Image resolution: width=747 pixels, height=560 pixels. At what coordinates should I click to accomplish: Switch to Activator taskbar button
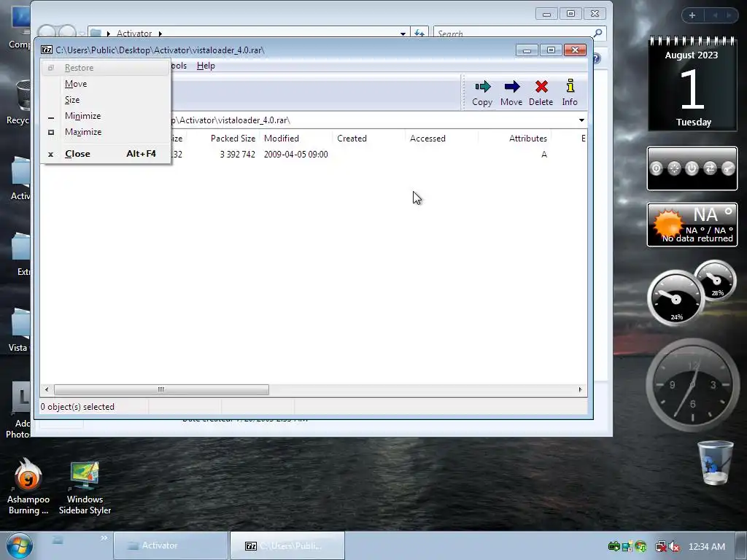(x=171, y=545)
